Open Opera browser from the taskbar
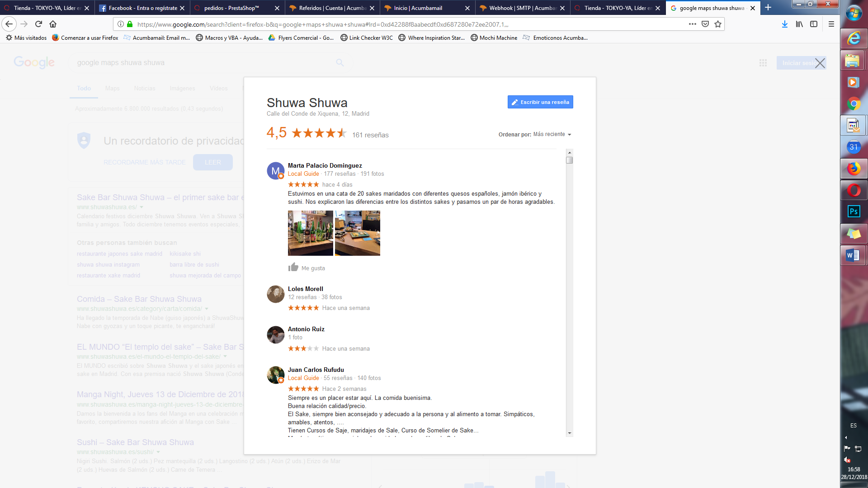Image resolution: width=868 pixels, height=488 pixels. click(854, 190)
